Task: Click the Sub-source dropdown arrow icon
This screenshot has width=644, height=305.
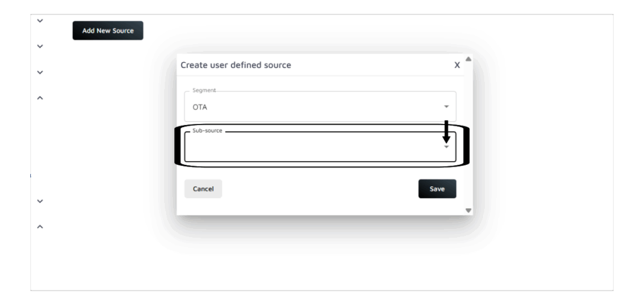Action: (447, 147)
